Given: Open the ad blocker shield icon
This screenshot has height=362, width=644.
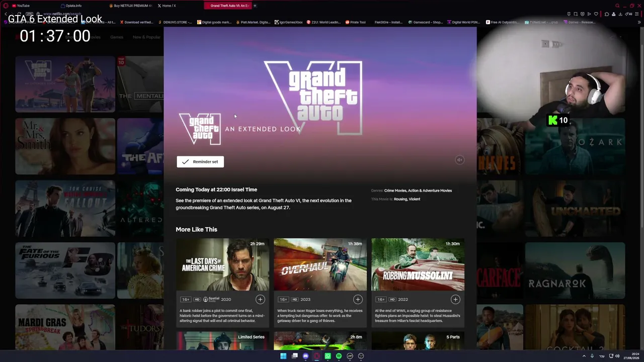Looking at the screenshot, I should pyautogui.click(x=583, y=14).
